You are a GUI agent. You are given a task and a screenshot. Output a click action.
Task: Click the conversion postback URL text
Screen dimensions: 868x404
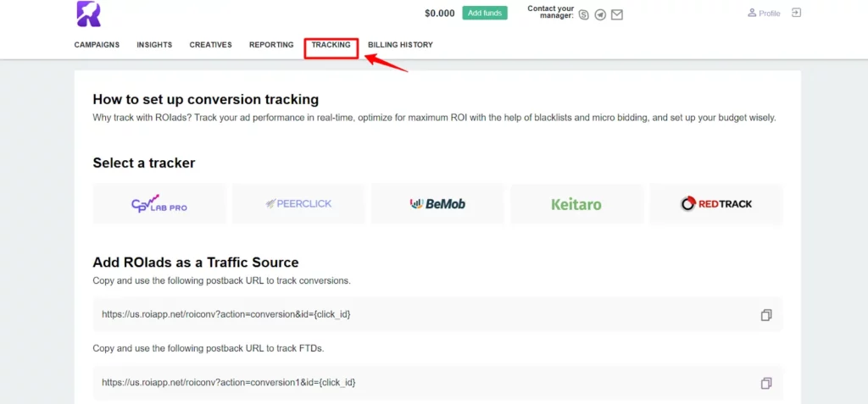(x=225, y=314)
